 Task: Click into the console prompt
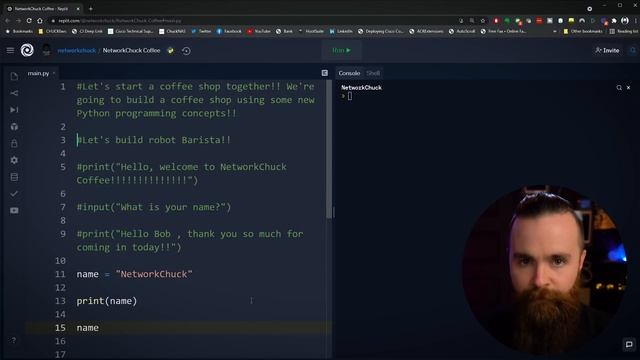(x=349, y=96)
